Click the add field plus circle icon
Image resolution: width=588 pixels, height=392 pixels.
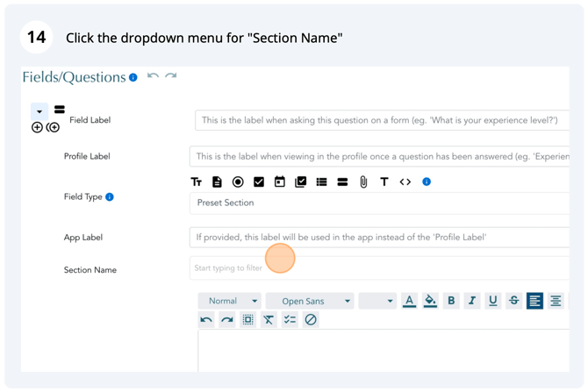[37, 127]
